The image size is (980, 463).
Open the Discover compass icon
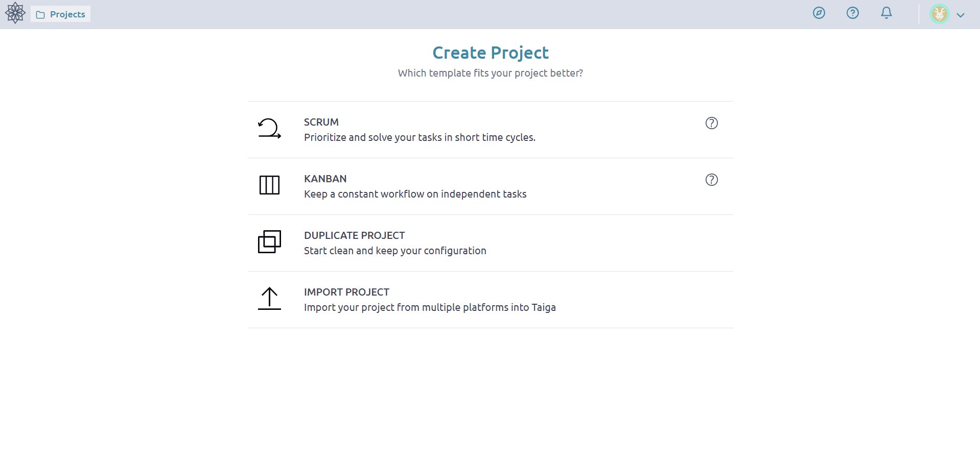(819, 13)
